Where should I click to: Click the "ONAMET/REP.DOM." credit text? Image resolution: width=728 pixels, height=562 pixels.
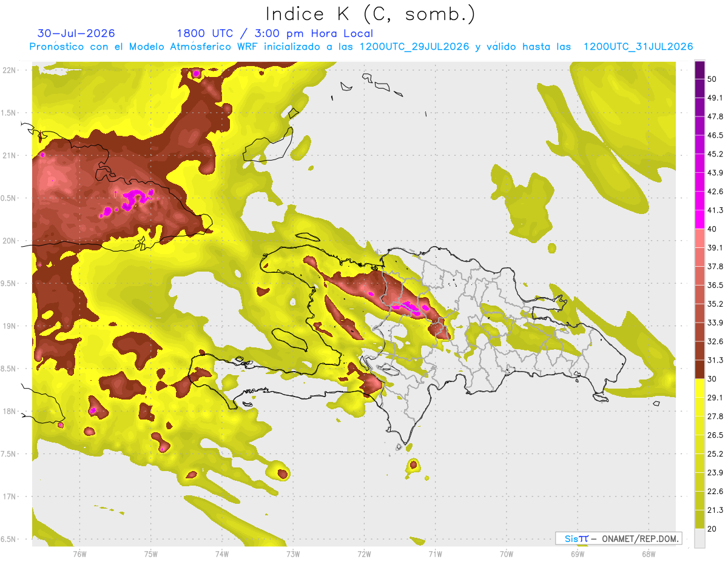tap(639, 538)
